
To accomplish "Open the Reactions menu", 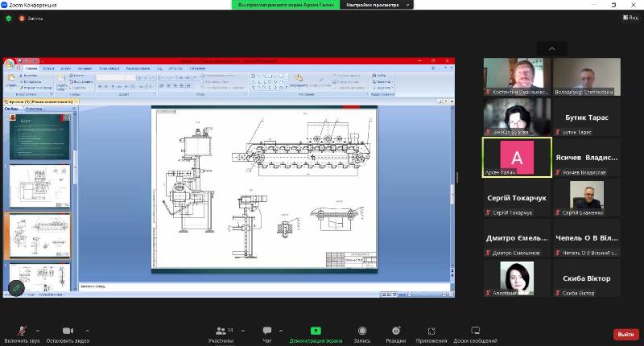I will click(395, 333).
